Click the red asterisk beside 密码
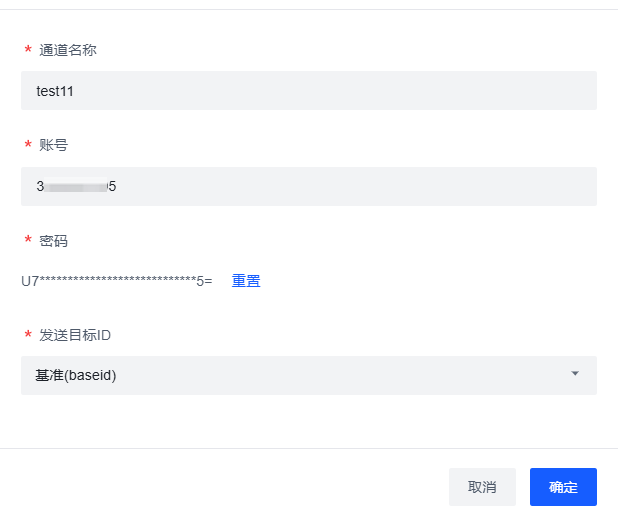The height and width of the screenshot is (520, 618). coord(28,240)
